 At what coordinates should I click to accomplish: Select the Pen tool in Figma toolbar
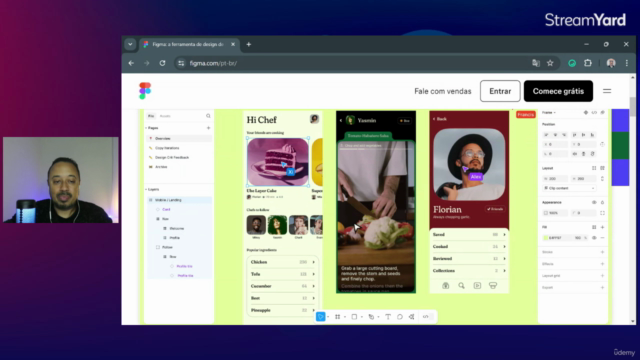[371, 317]
